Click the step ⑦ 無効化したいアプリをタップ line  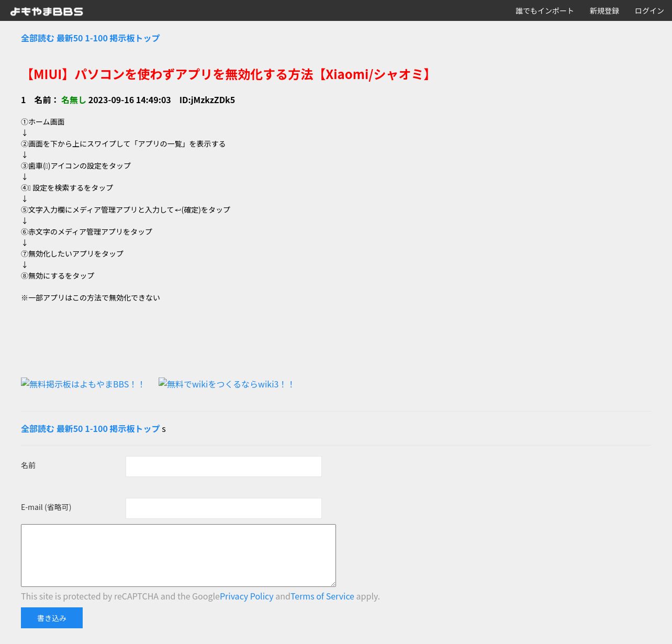pyautogui.click(x=72, y=254)
